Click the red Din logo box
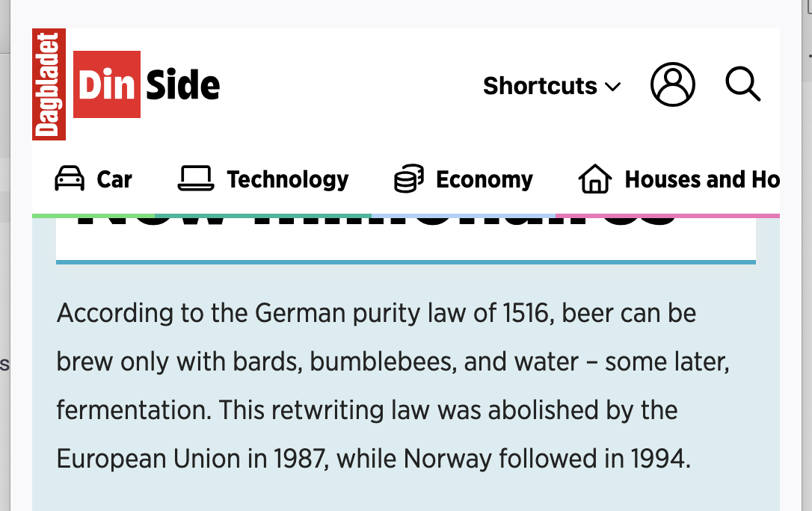The height and width of the screenshot is (511, 812). pyautogui.click(x=107, y=84)
